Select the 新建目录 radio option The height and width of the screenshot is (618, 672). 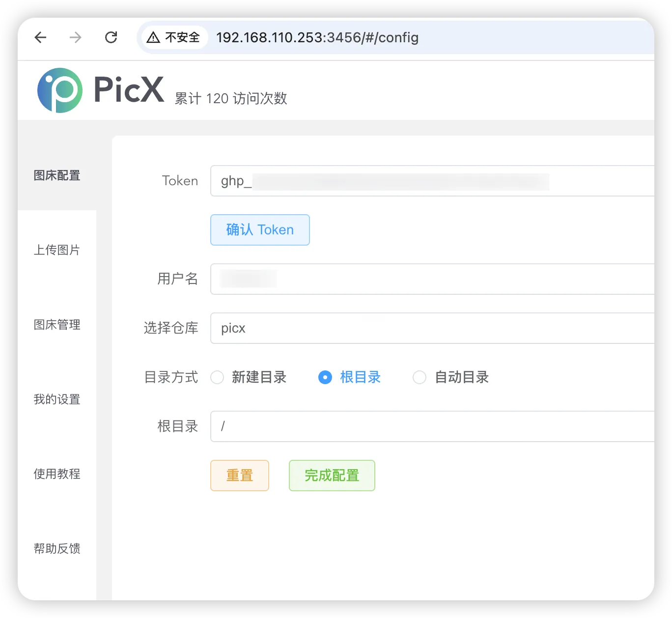coord(249,377)
